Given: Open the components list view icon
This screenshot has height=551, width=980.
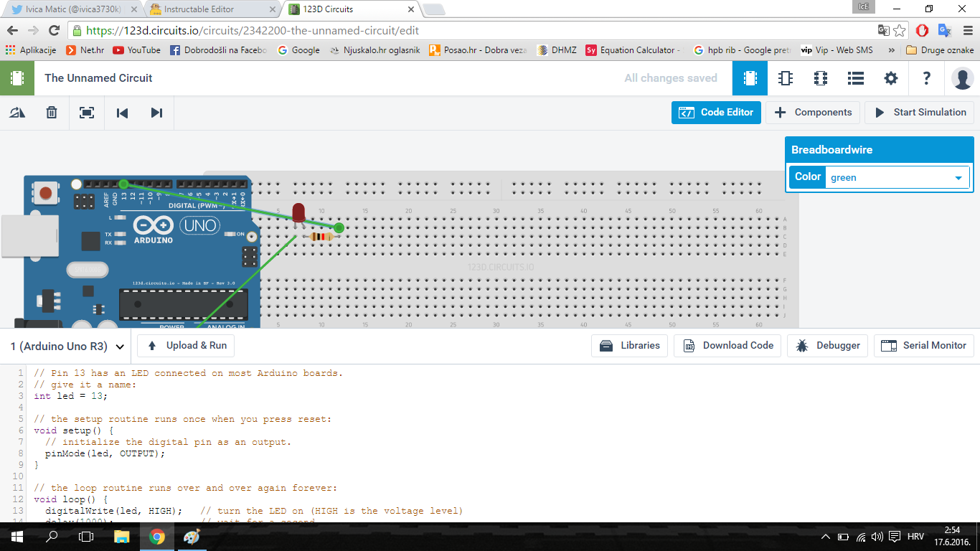Looking at the screenshot, I should pos(855,78).
